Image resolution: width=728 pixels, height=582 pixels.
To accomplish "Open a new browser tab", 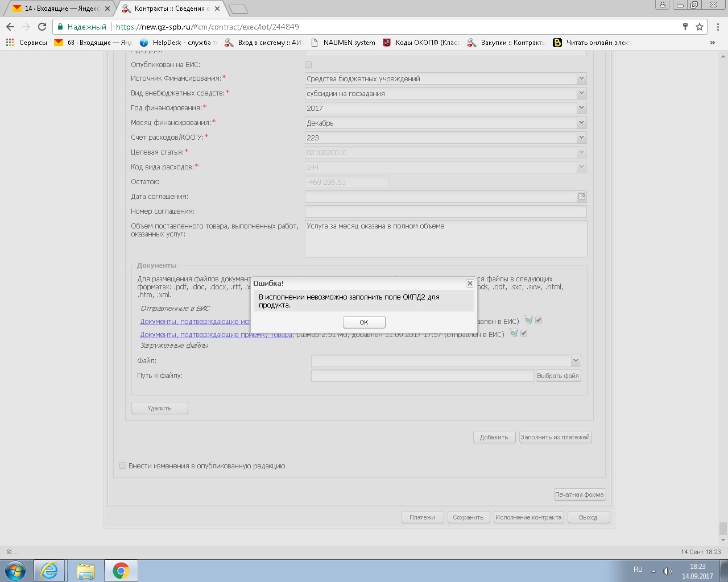I will (238, 9).
